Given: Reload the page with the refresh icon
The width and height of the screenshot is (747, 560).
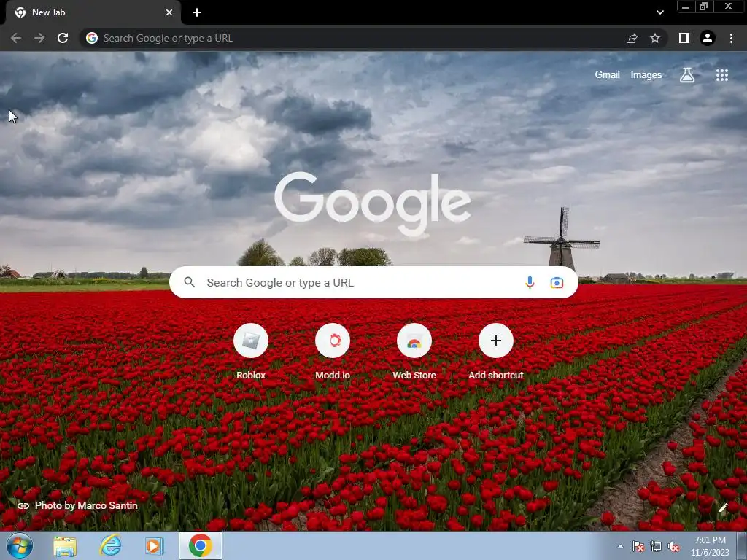Looking at the screenshot, I should click(x=63, y=38).
